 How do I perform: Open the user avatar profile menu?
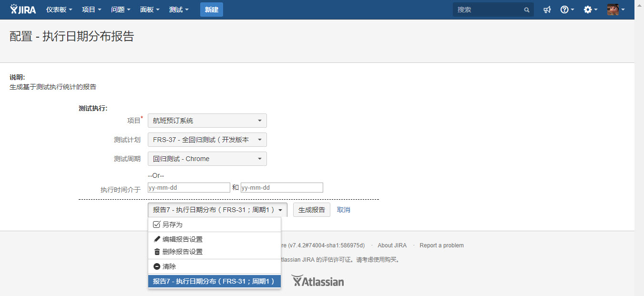tap(616, 10)
